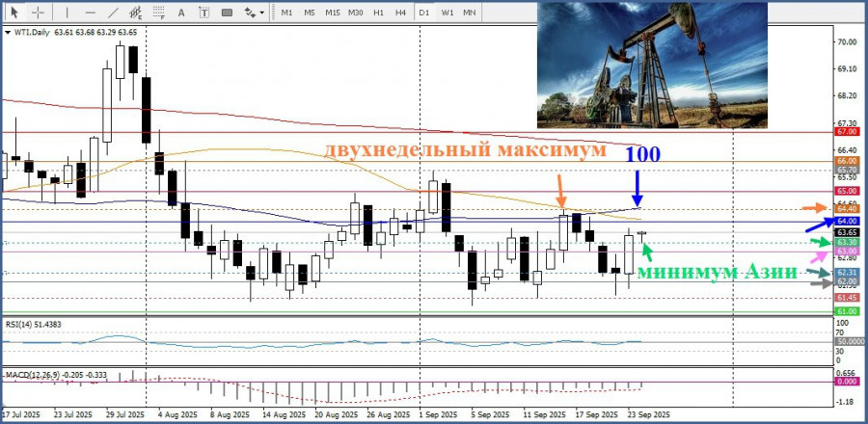The height and width of the screenshot is (424, 868).
Task: Click the equidistant channel tool
Action: (137, 13)
